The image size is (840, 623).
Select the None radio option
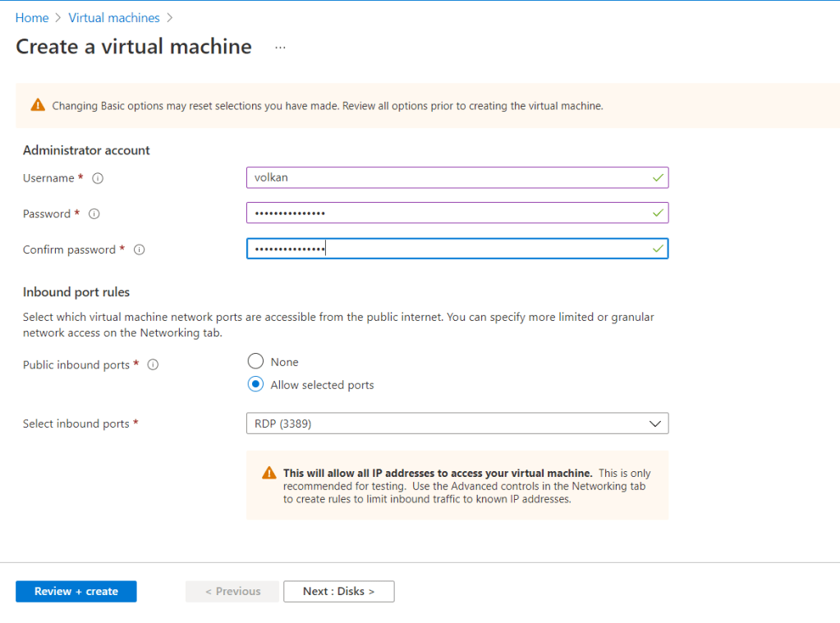click(256, 362)
